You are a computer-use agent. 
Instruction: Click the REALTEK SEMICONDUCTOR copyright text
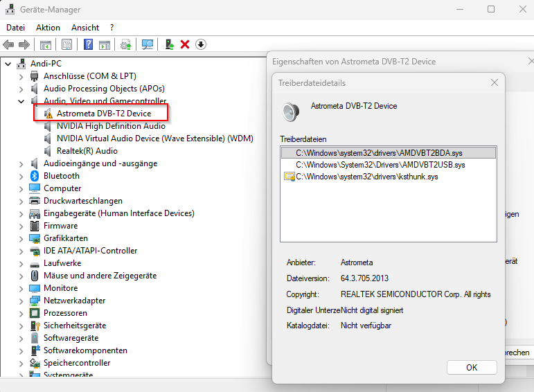416,294
